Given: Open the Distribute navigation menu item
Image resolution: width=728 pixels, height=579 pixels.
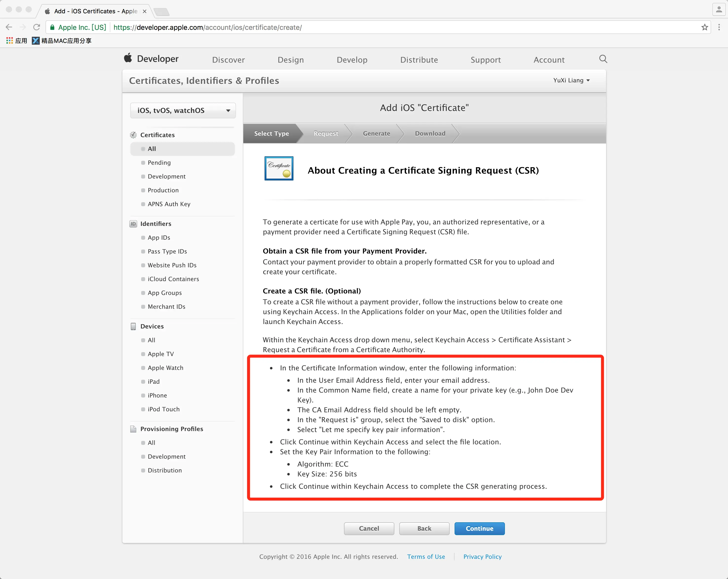Looking at the screenshot, I should click(419, 60).
